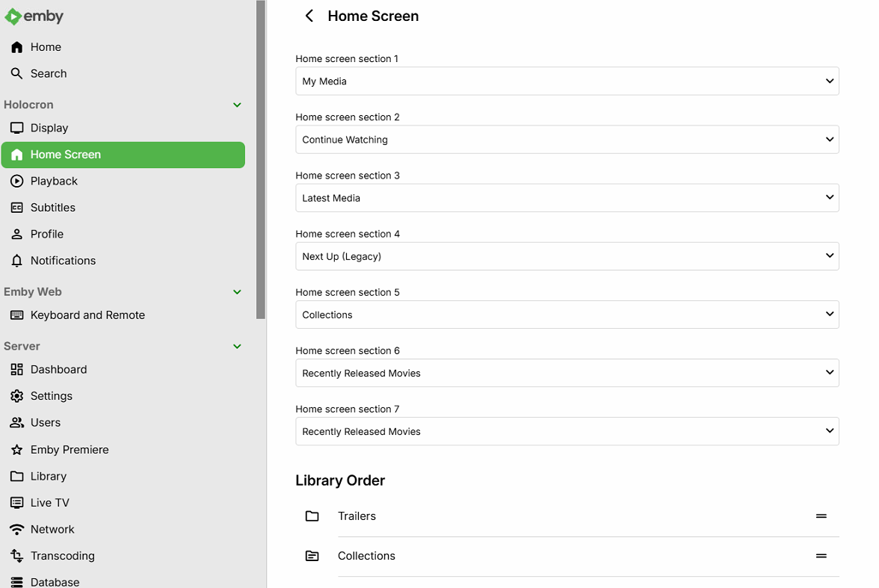Click the Emby logo icon
The width and height of the screenshot is (879, 588).
pyautogui.click(x=13, y=16)
